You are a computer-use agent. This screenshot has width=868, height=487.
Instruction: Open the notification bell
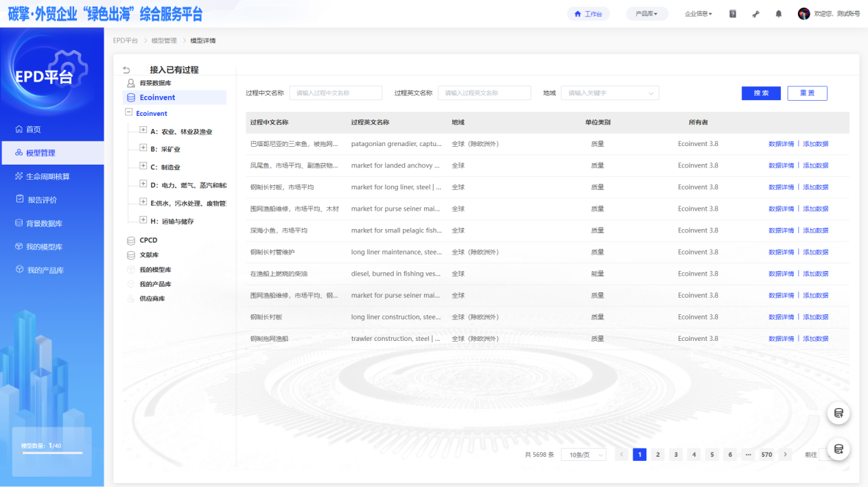pos(778,14)
